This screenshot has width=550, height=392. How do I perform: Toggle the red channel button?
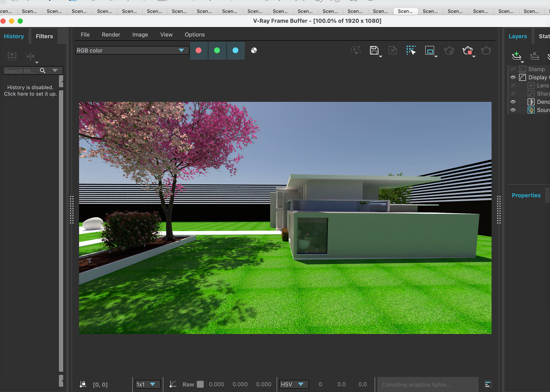(199, 50)
